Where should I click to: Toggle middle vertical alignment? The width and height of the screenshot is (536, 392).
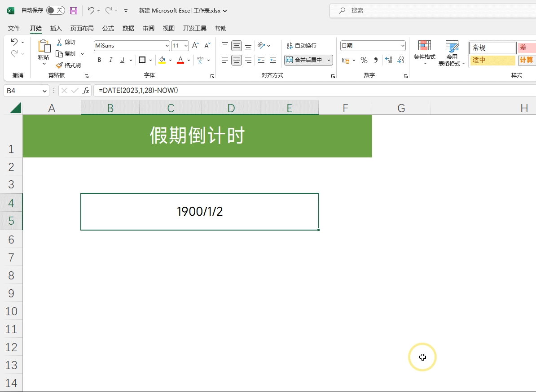pos(237,45)
